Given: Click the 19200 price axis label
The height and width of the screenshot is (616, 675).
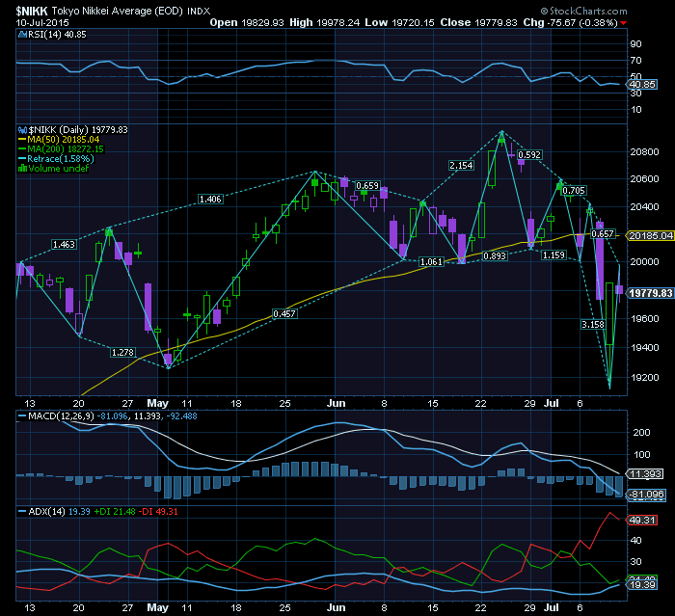Looking at the screenshot, I should coord(644,378).
